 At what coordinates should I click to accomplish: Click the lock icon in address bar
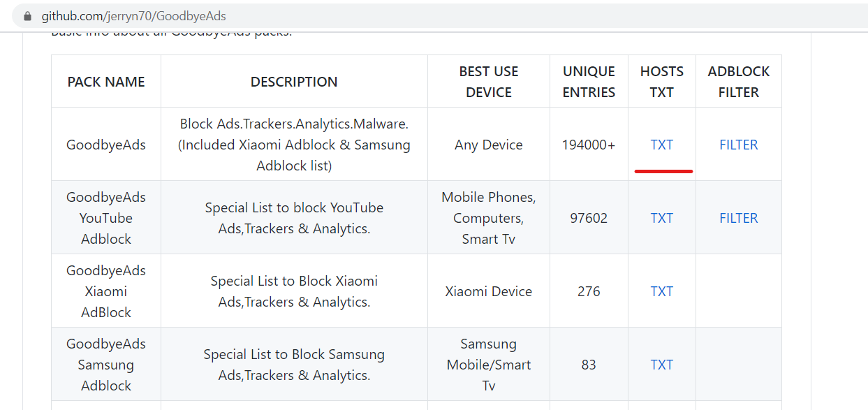click(27, 15)
